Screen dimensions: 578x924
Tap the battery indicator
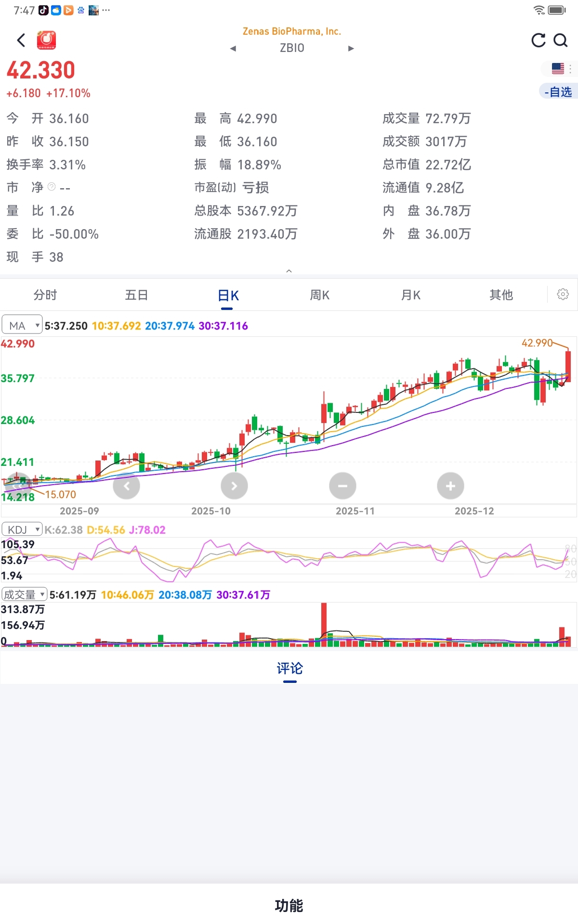point(557,10)
